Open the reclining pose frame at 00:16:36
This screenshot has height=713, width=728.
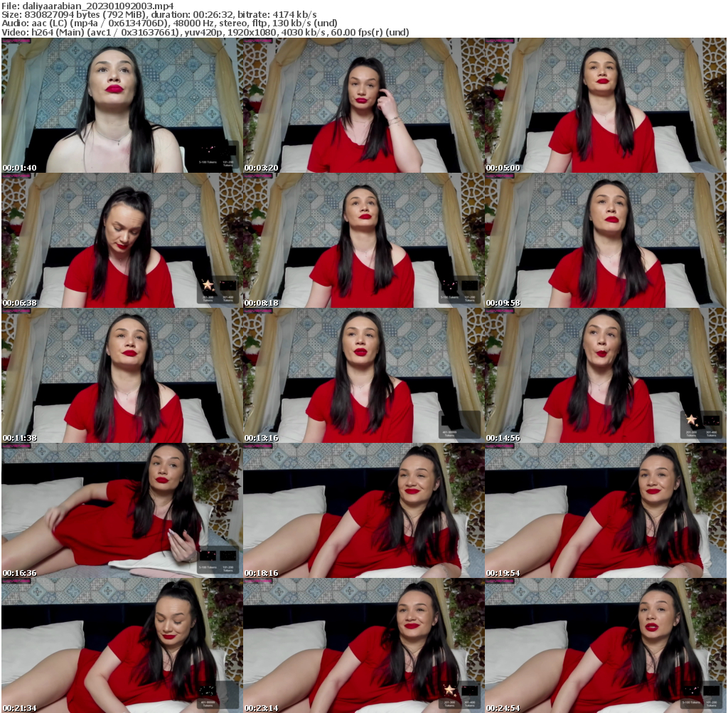pyautogui.click(x=121, y=508)
